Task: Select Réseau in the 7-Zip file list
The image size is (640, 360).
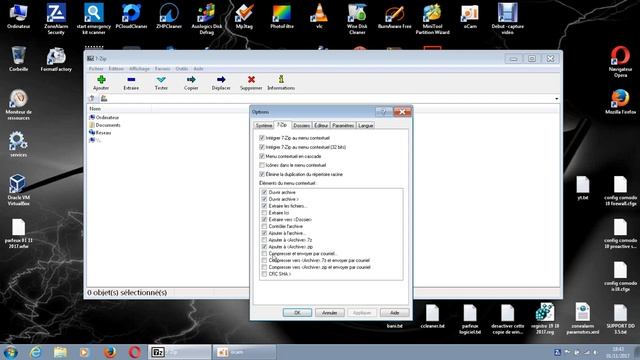Action: 100,133
